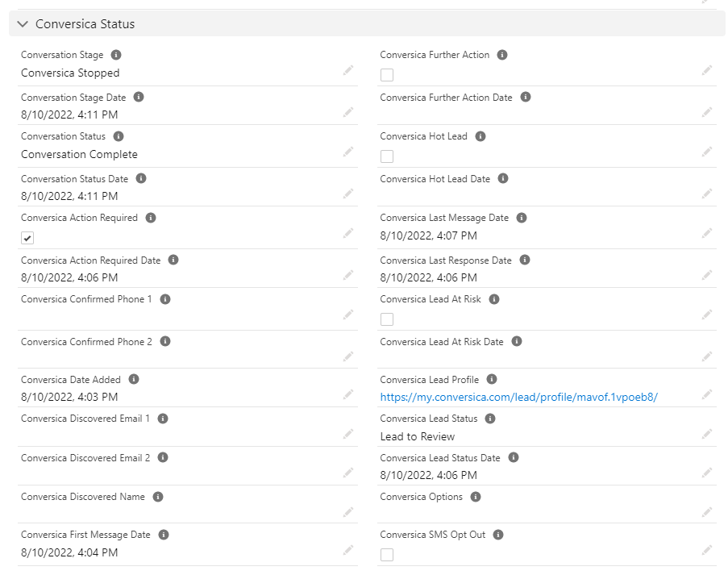Edit the Conversica Lead Status Date field
The height and width of the screenshot is (575, 728).
coord(707,473)
